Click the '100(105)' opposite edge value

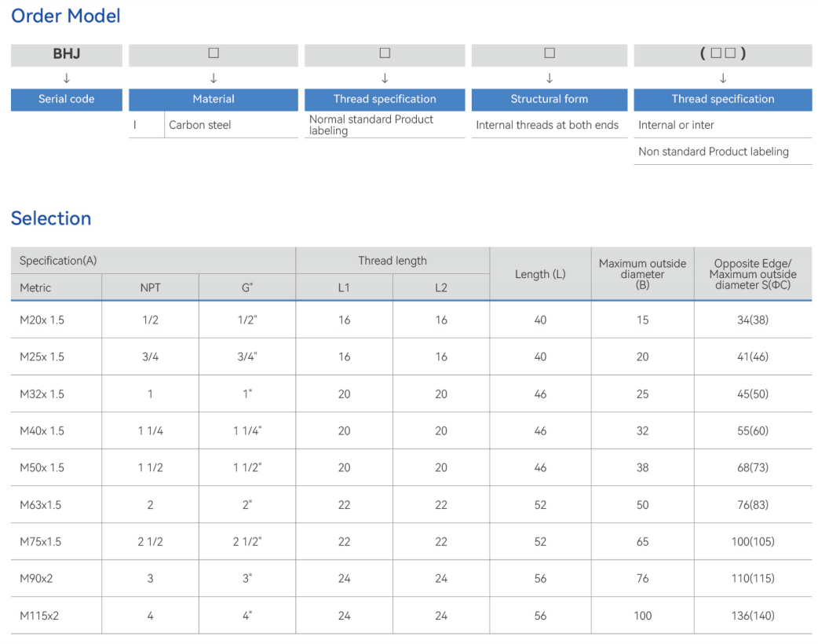tap(753, 542)
